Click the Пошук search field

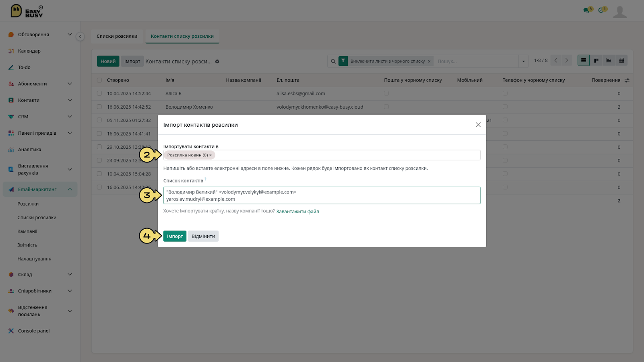477,62
